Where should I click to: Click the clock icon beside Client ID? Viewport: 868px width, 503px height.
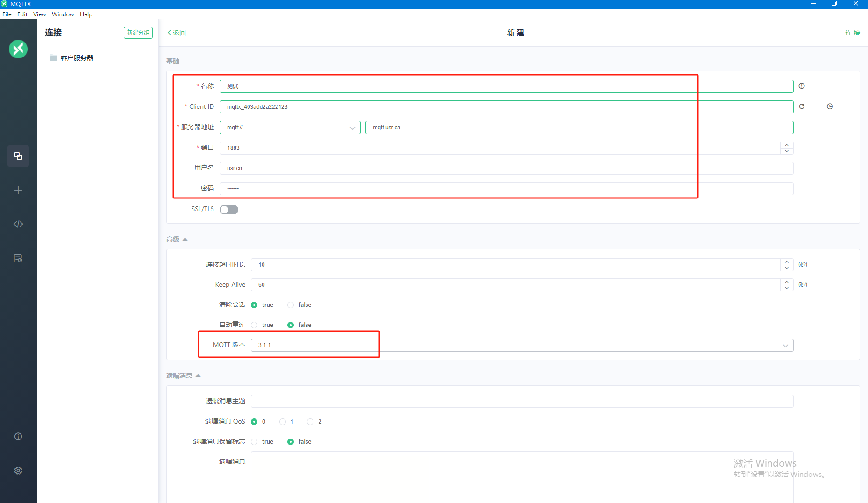(x=830, y=106)
